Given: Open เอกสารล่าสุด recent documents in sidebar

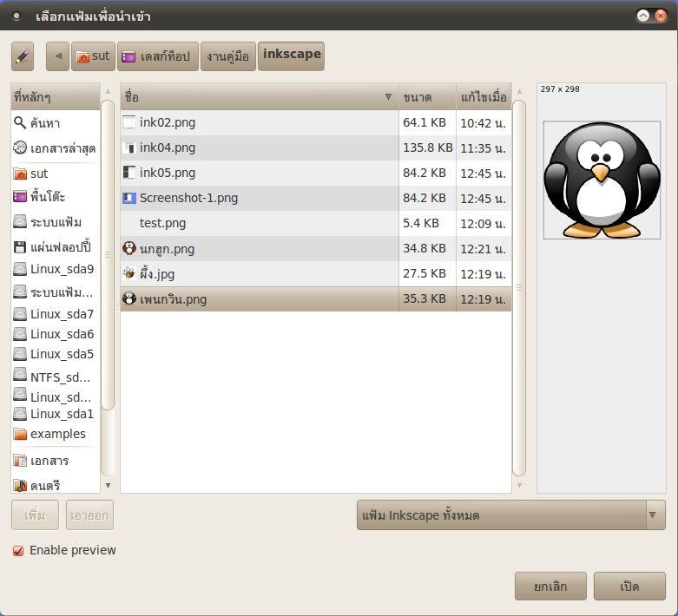Looking at the screenshot, I should 56,148.
